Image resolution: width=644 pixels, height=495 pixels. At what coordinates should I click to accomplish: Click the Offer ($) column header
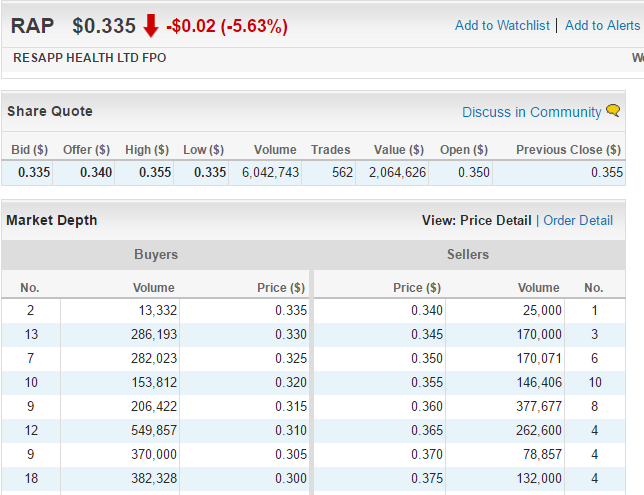point(86,150)
